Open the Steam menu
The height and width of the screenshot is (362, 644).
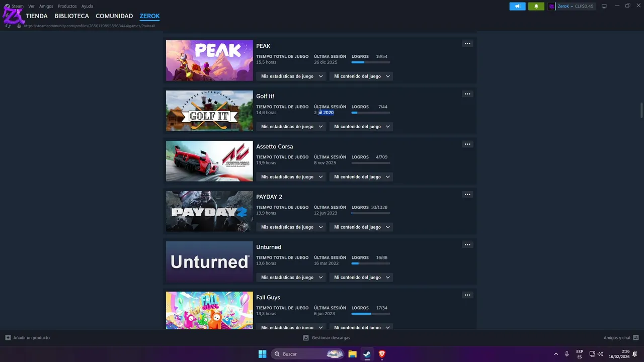click(x=18, y=7)
